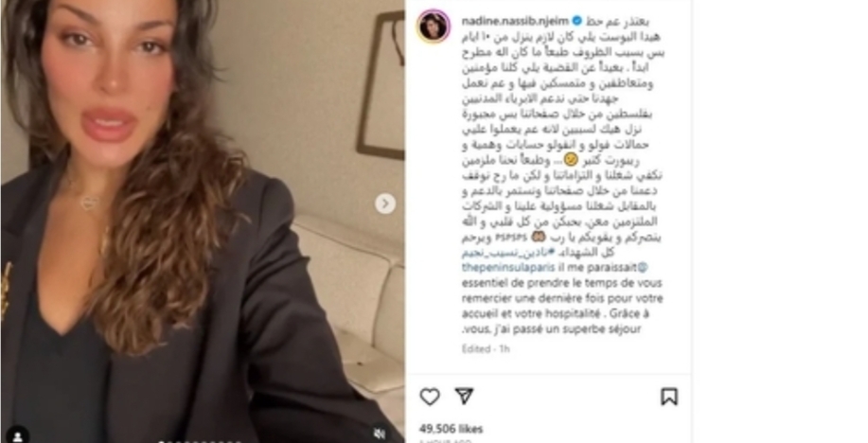
Task: Show tagged people via person icon
Action: click(x=18, y=436)
